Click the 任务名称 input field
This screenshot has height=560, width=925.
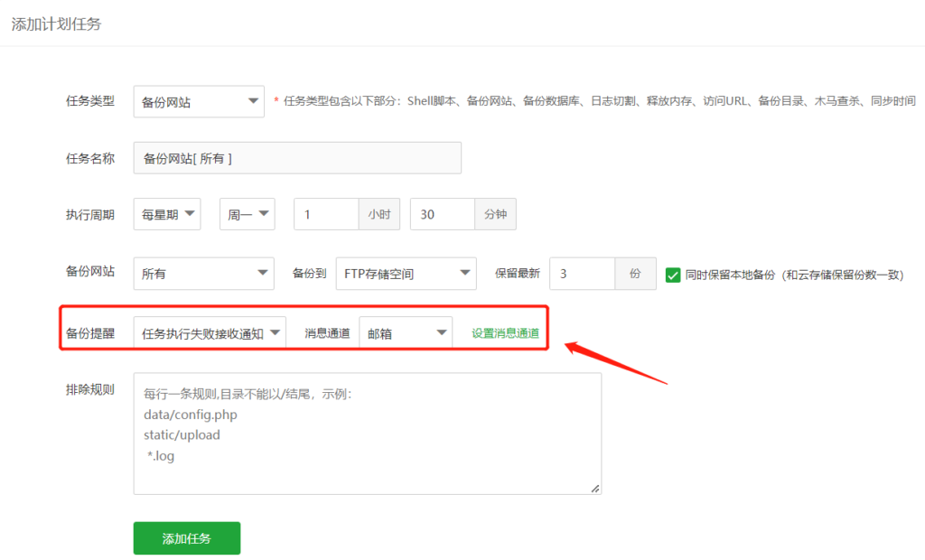click(297, 158)
